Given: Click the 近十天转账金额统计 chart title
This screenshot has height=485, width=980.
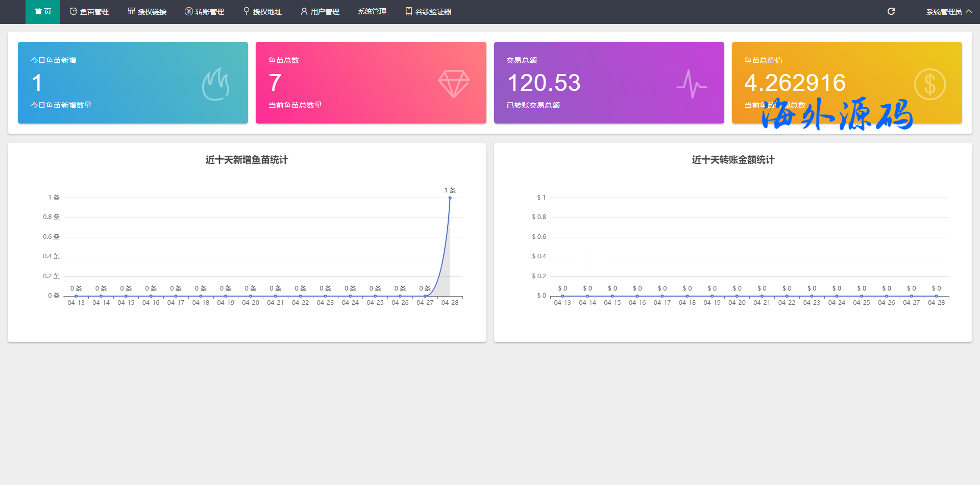Looking at the screenshot, I should [733, 160].
